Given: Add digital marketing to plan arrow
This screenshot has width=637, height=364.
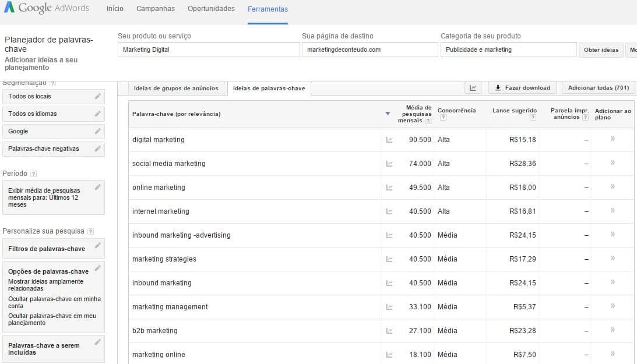Looking at the screenshot, I should 613,139.
